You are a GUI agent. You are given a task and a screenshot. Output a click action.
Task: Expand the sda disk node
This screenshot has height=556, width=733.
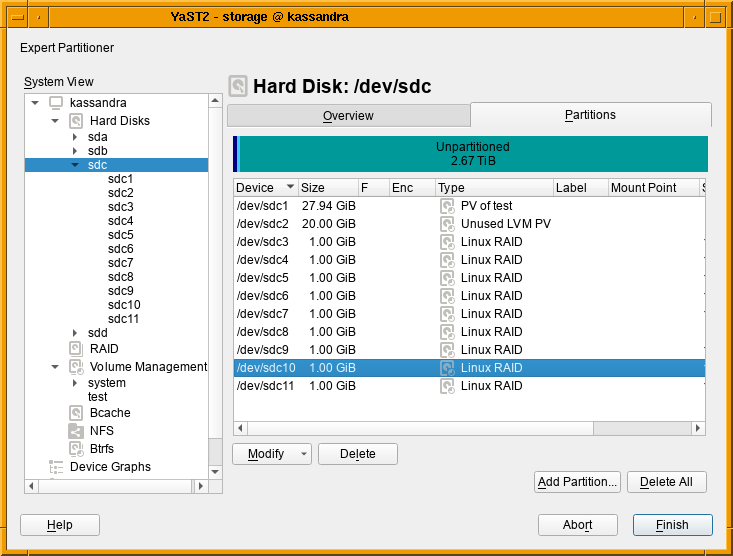[x=74, y=137]
